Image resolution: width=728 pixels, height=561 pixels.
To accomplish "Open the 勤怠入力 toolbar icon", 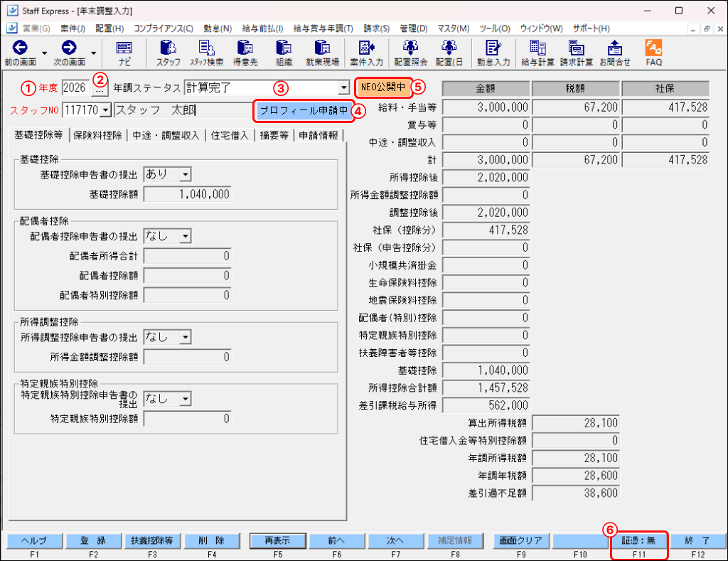I will click(x=493, y=48).
